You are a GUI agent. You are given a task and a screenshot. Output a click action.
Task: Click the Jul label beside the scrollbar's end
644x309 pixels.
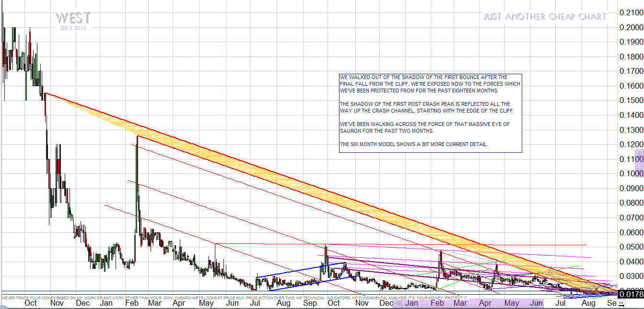[559, 303]
